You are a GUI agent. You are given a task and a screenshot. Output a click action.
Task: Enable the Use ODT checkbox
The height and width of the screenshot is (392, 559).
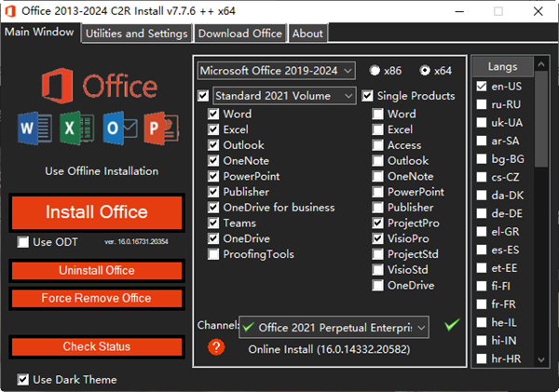(22, 242)
